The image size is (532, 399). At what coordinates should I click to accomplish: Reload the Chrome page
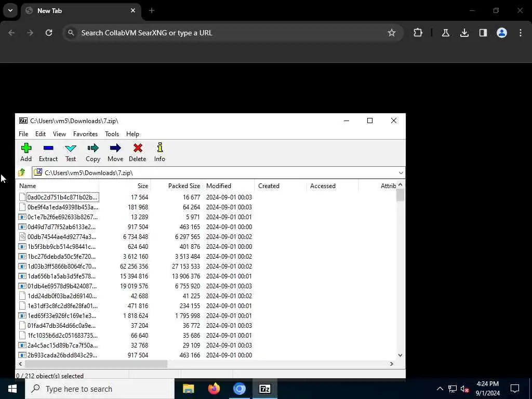coord(49,33)
